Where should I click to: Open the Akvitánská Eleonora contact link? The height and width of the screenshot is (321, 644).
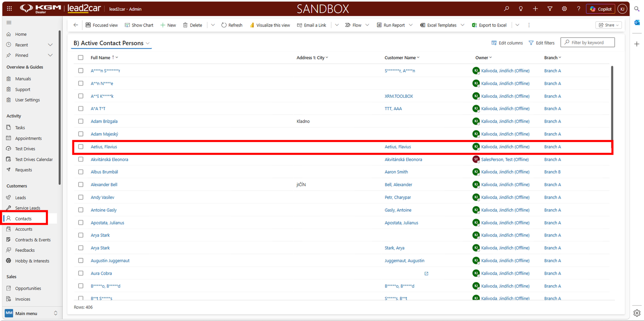click(109, 159)
